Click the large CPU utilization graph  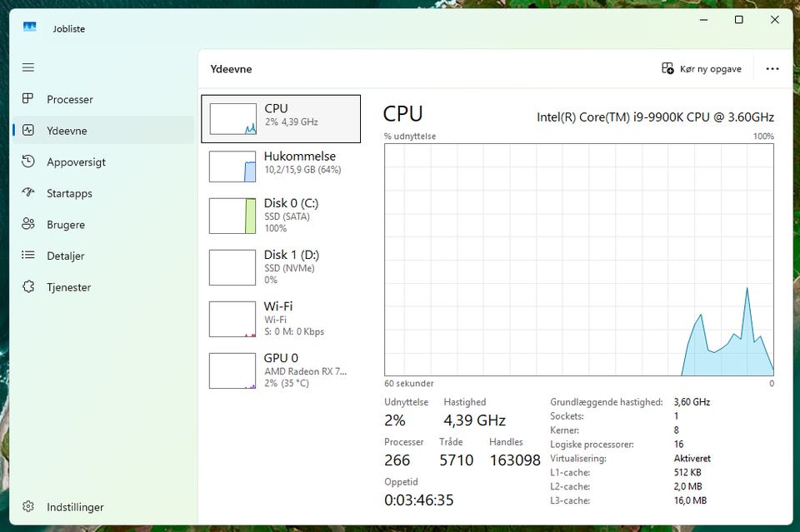[579, 260]
